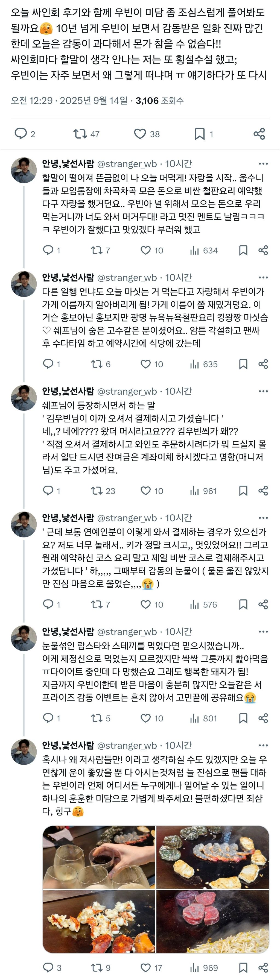This screenshot has width=280, height=980.
Task: Open @stranger_wb profile from first reply
Action: [x=127, y=164]
